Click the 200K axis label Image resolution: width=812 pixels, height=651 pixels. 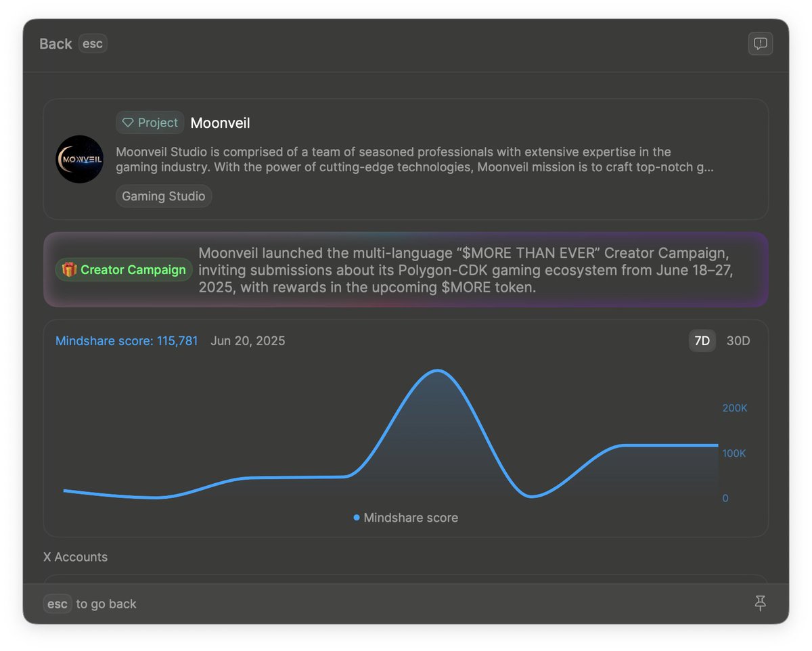pos(735,408)
